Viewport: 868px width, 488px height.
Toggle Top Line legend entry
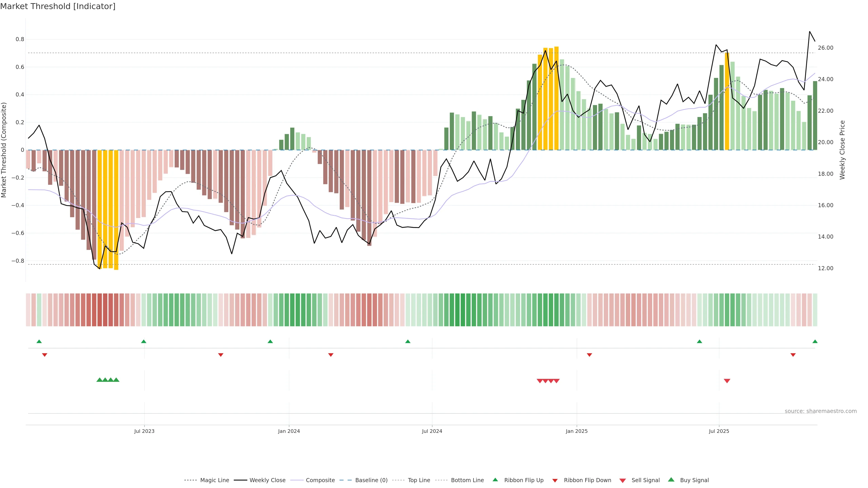click(419, 480)
